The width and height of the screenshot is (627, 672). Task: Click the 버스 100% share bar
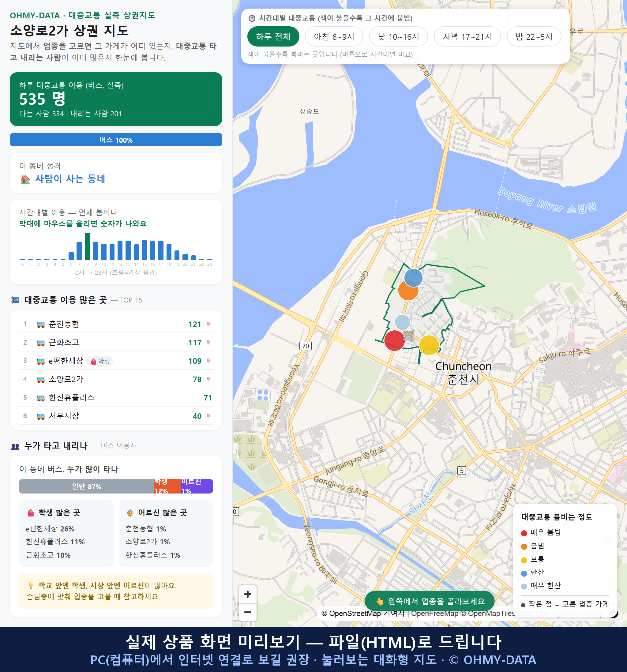pyautogui.click(x=116, y=140)
